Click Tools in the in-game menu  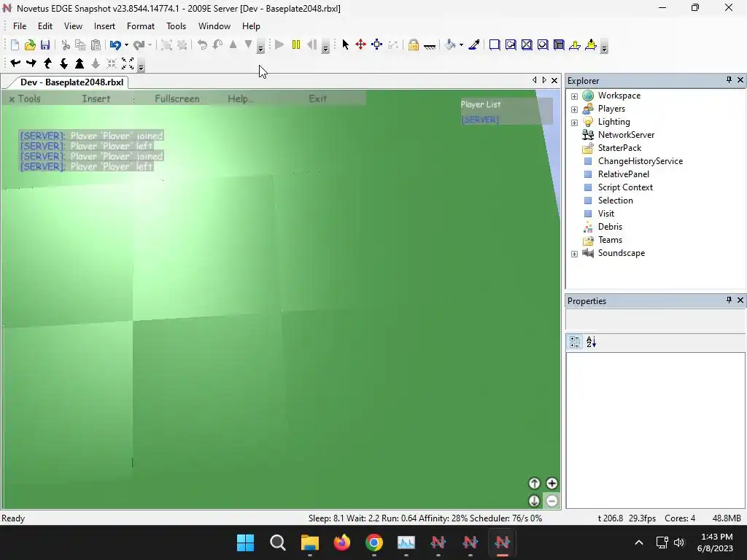29,98
